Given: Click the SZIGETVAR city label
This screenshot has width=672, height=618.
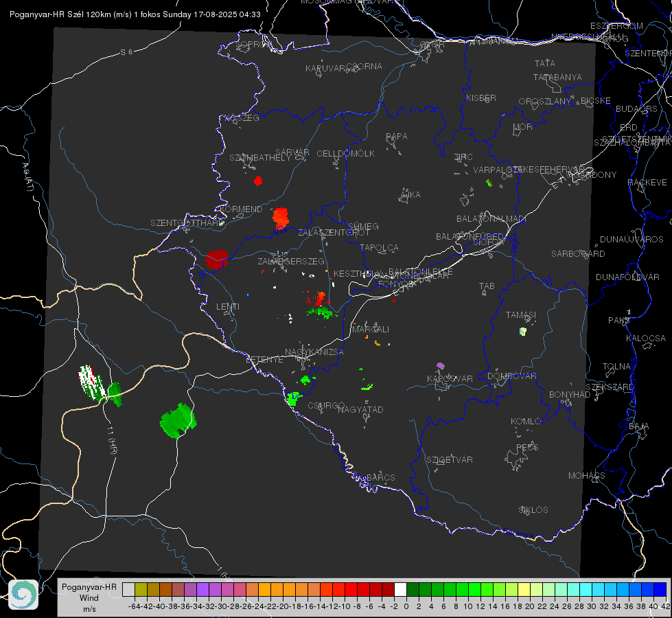Looking at the screenshot, I should point(449,460).
